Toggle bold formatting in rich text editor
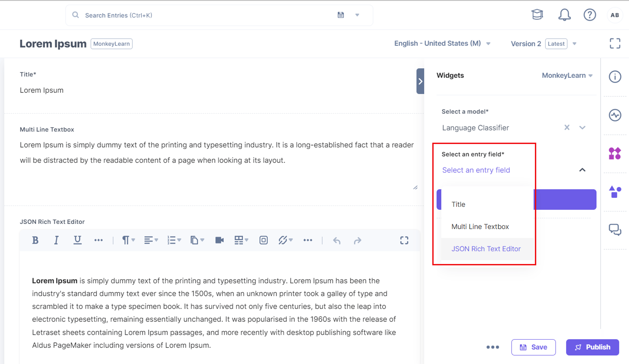 click(x=35, y=240)
